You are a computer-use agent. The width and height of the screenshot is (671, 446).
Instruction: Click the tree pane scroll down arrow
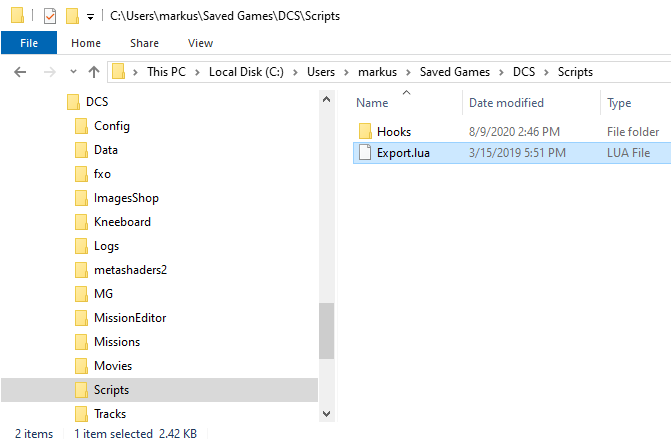coord(327,414)
